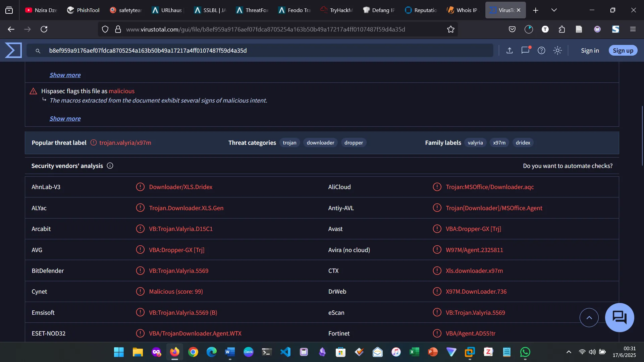Click the dridex family label tag
Image resolution: width=644 pixels, height=362 pixels.
click(x=523, y=142)
